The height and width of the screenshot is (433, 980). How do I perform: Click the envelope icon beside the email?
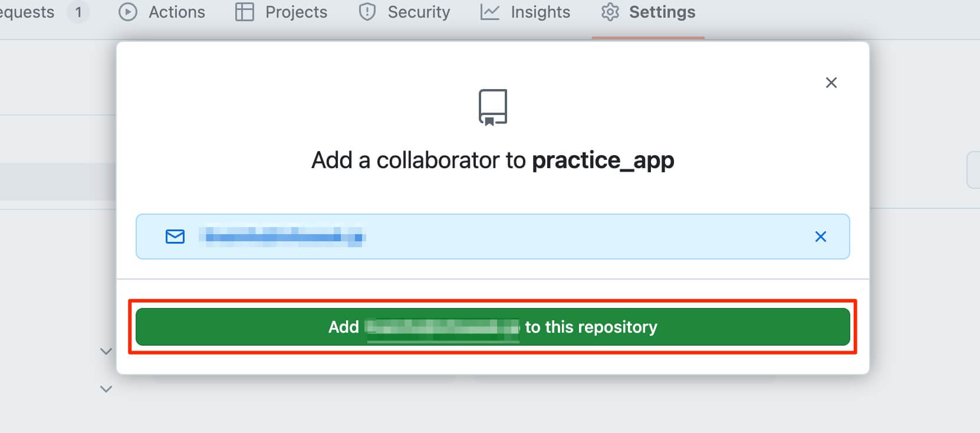tap(175, 237)
